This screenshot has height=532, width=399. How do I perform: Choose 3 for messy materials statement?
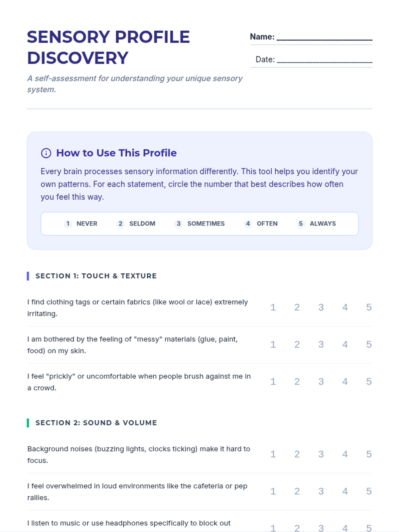click(x=321, y=344)
